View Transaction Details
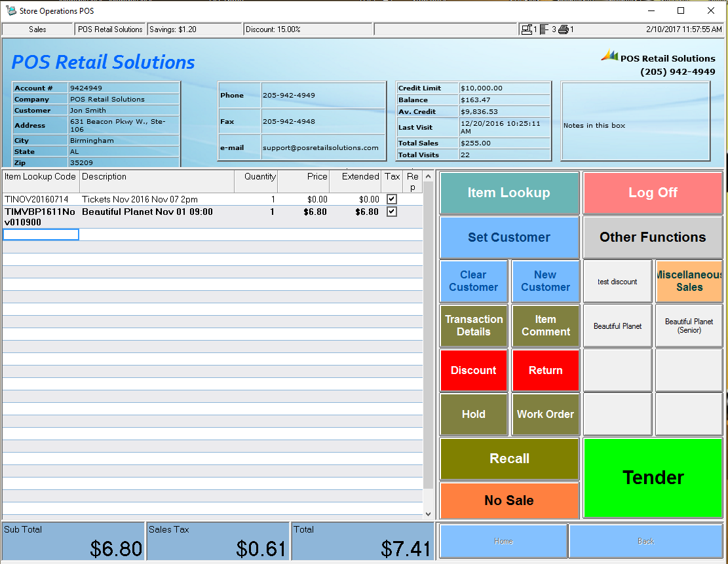The image size is (728, 564). (x=474, y=326)
